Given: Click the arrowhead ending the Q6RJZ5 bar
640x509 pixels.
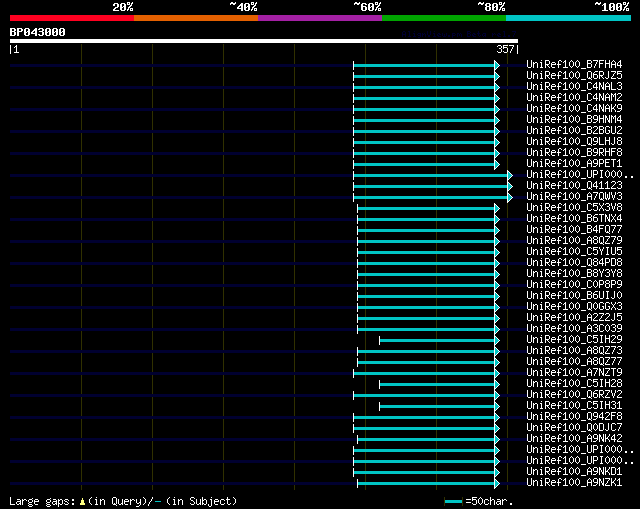Looking at the screenshot, I should [x=497, y=76].
